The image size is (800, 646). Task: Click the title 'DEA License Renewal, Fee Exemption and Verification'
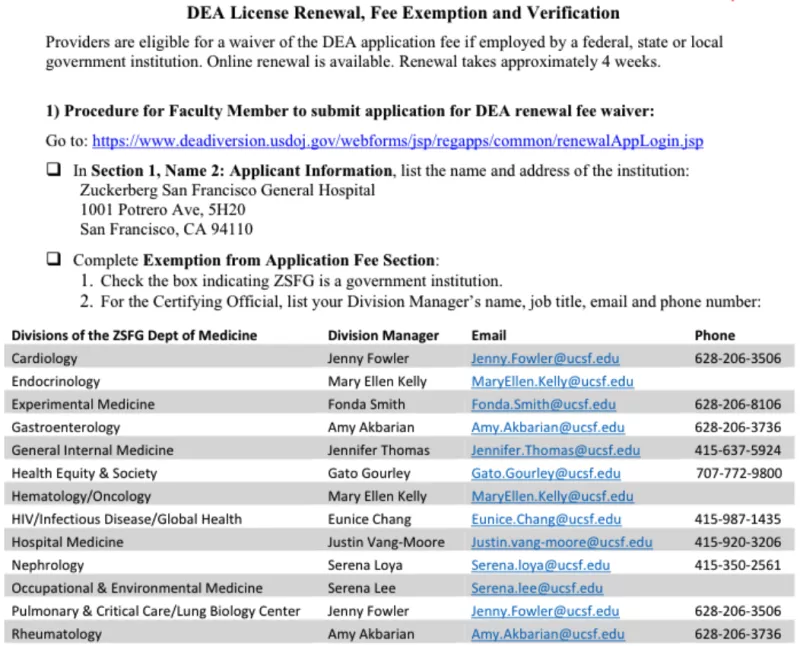tap(403, 12)
